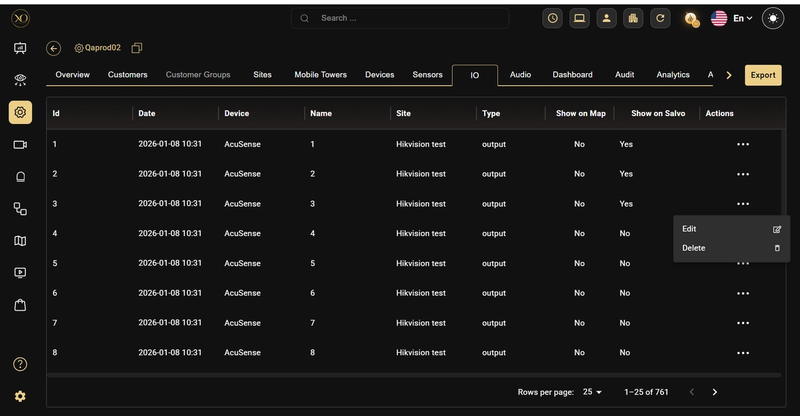Image resolution: width=800 pixels, height=416 pixels.
Task: Copy Qaprod02 name using duplicate icon
Action: [137, 48]
